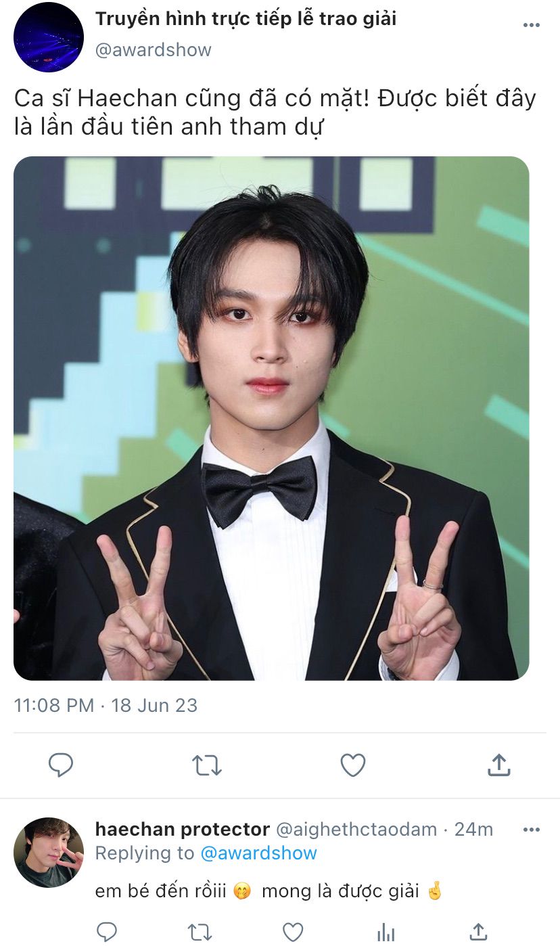Like haechan protector's reply

[x=293, y=932]
